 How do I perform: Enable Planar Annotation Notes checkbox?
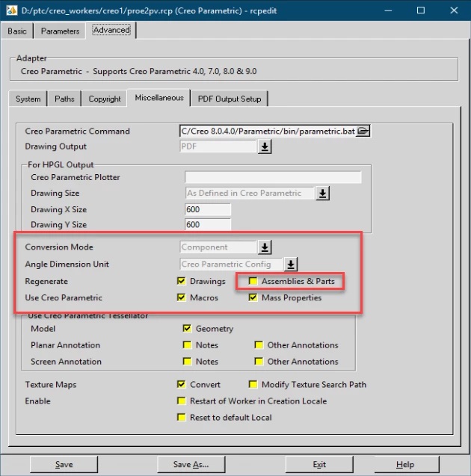point(187,345)
